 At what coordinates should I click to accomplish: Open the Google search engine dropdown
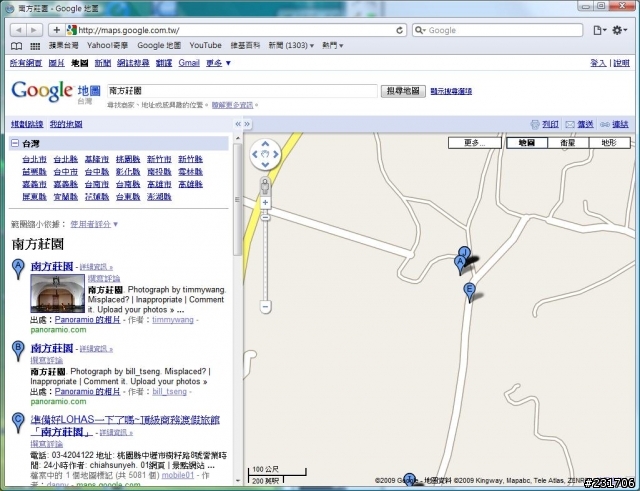click(420, 30)
